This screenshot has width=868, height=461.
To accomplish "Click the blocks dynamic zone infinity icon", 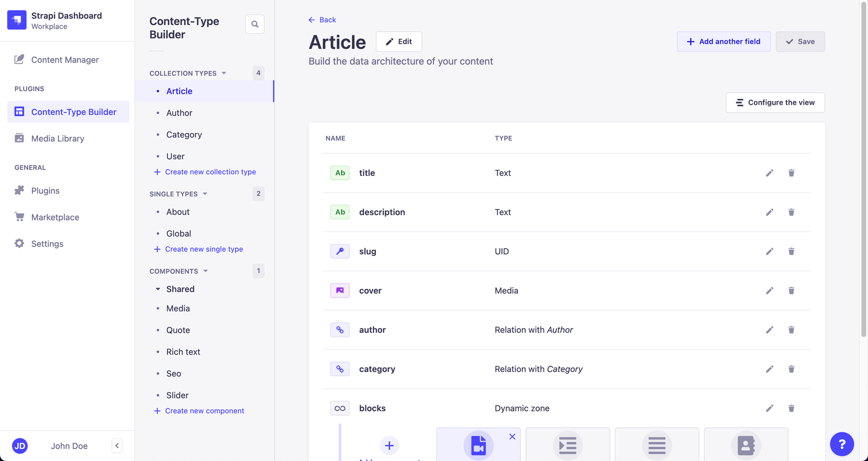I will (340, 408).
